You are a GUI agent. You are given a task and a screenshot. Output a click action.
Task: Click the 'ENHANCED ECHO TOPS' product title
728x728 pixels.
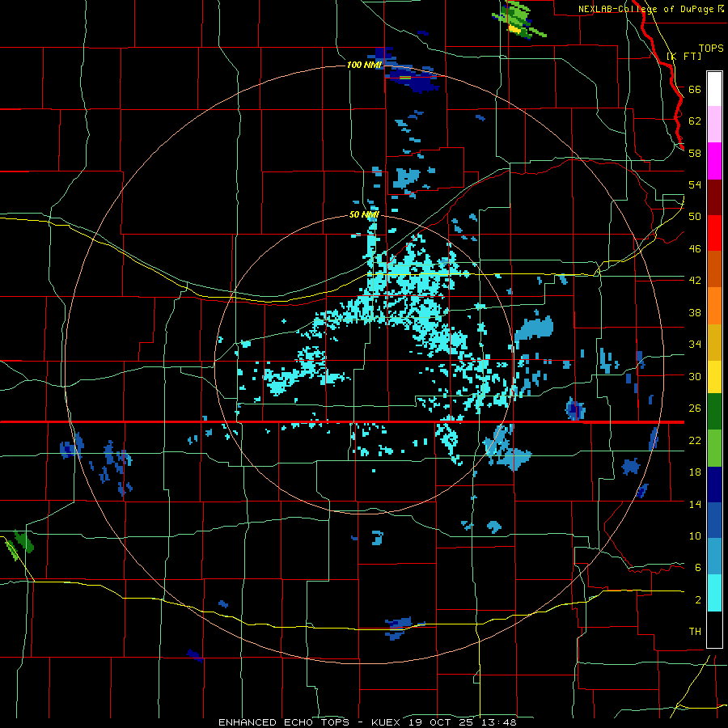(x=284, y=722)
